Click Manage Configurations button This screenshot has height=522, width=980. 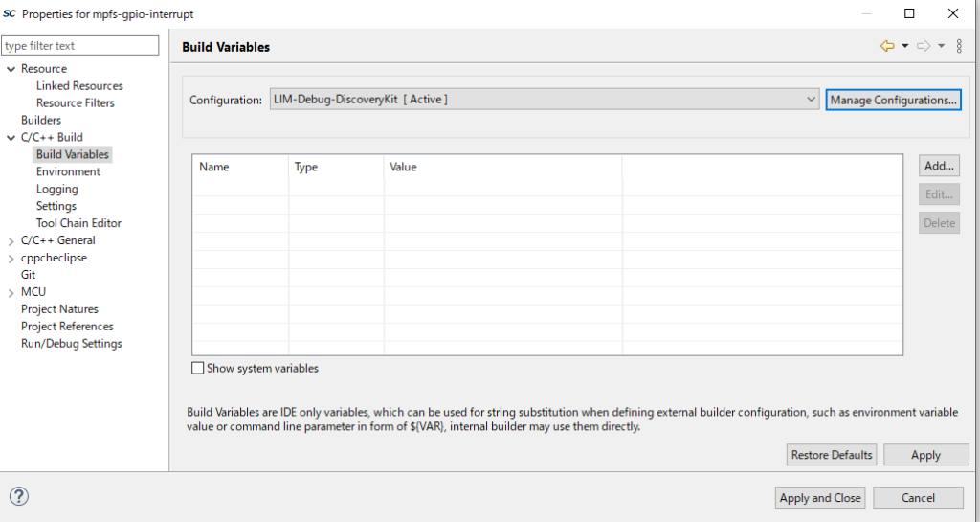pyautogui.click(x=893, y=100)
